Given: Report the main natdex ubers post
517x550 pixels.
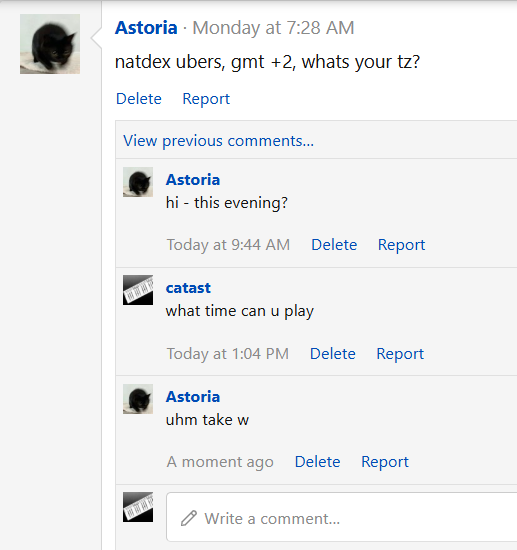Looking at the screenshot, I should pos(206,99).
